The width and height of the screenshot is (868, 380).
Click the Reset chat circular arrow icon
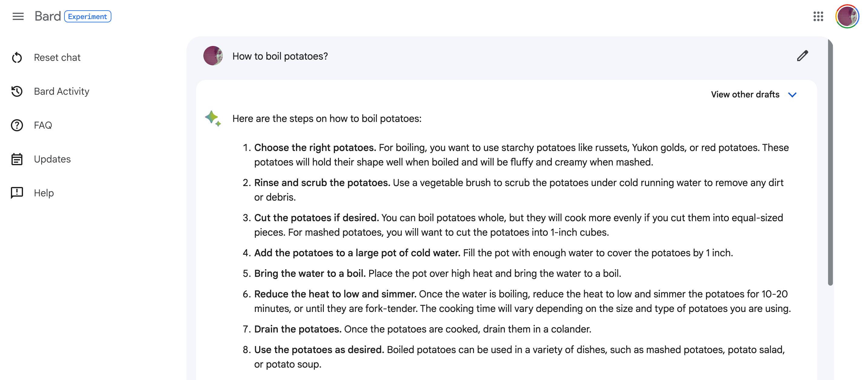pos(17,57)
